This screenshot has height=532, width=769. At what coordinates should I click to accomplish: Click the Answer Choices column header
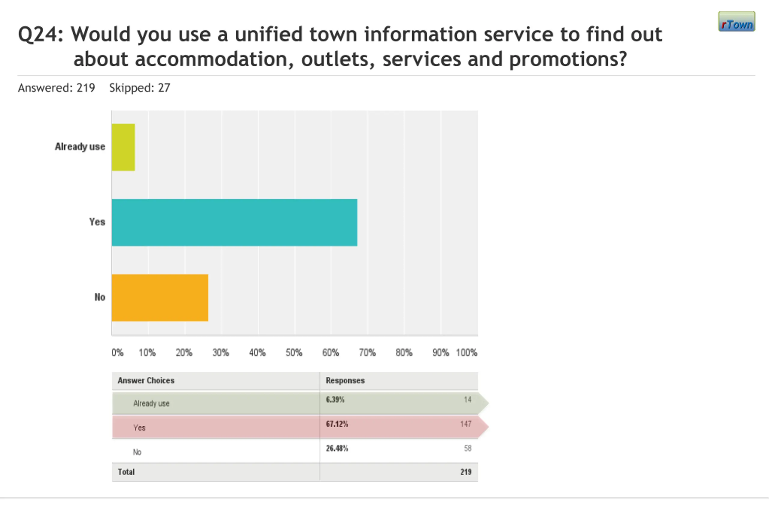click(x=146, y=380)
